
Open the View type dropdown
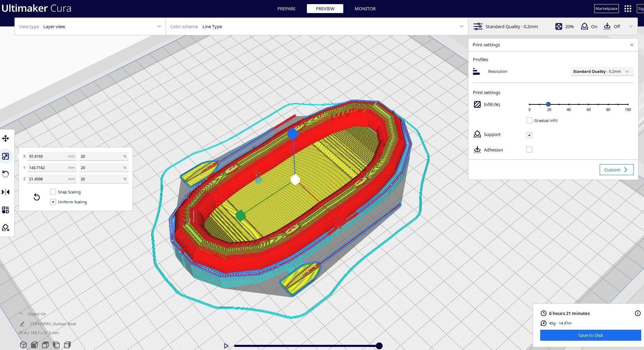click(90, 26)
